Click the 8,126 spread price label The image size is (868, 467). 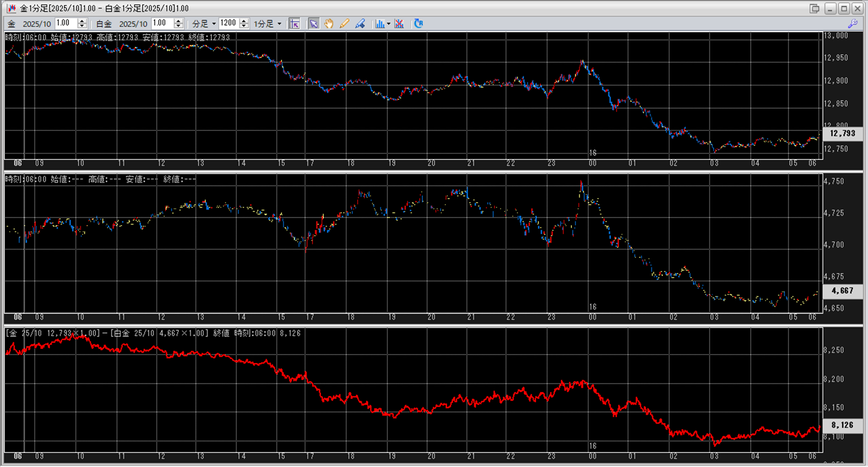842,425
